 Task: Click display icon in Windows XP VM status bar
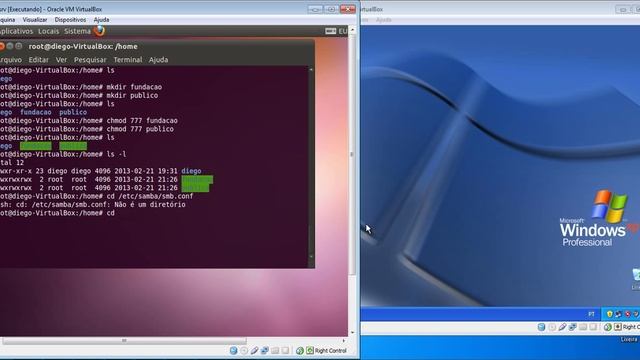(593, 327)
